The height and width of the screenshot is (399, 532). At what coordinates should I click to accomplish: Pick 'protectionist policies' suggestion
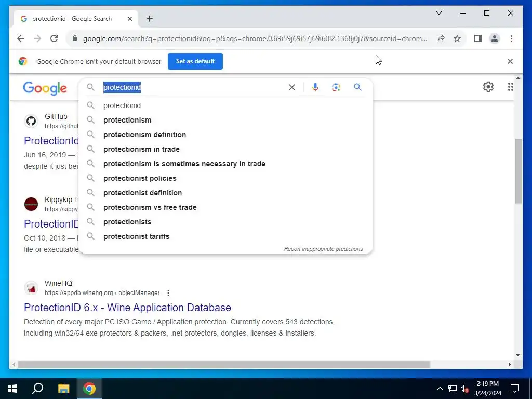click(x=226, y=179)
